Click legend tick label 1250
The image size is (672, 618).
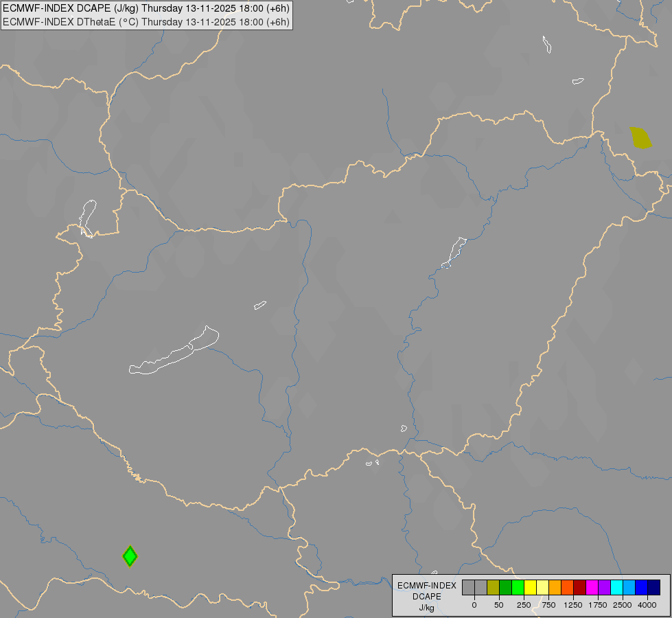pos(573,605)
